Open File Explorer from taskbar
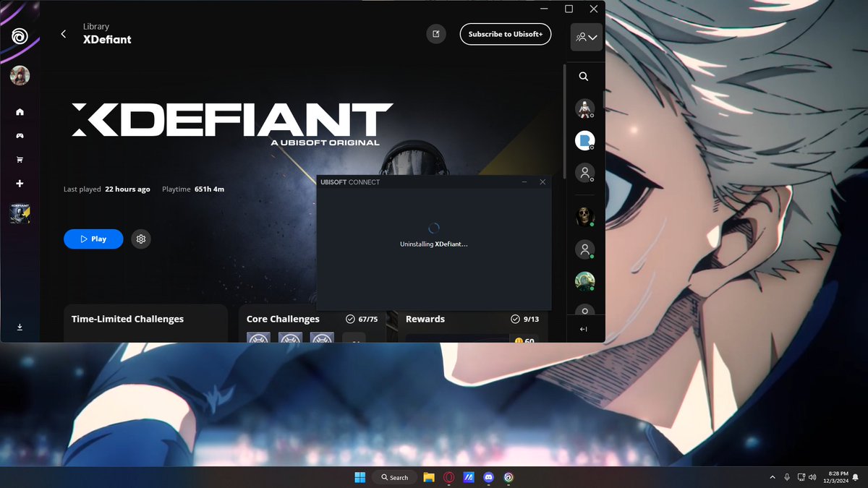Screen dimensions: 868x488 coord(429,477)
